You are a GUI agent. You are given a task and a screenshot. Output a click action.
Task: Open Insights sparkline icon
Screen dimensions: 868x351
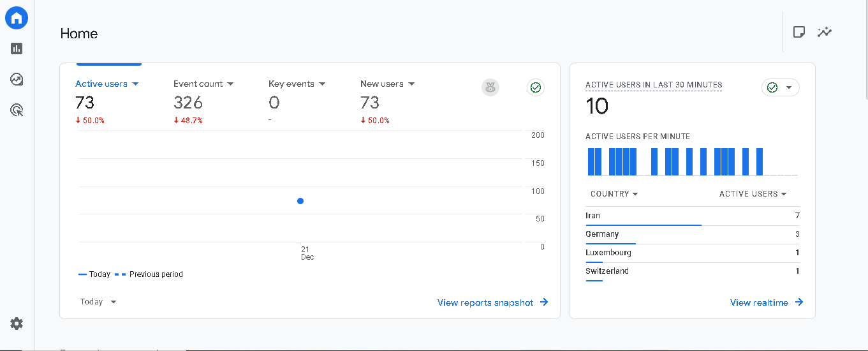[825, 32]
